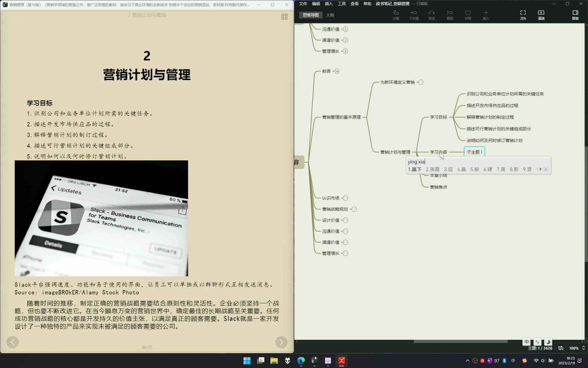588x368 pixels.
Task: Go to next page with the right arrow
Action: [x=281, y=342]
